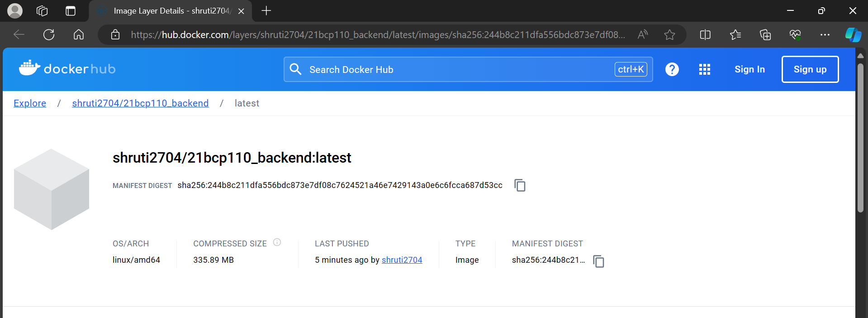
Task: Open site permissions via the lock icon
Action: pos(115,34)
